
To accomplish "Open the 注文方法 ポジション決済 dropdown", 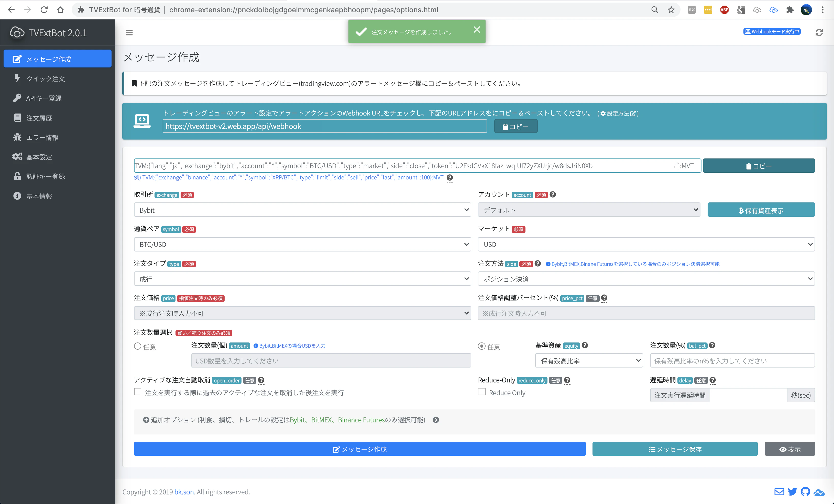I will pos(646,279).
